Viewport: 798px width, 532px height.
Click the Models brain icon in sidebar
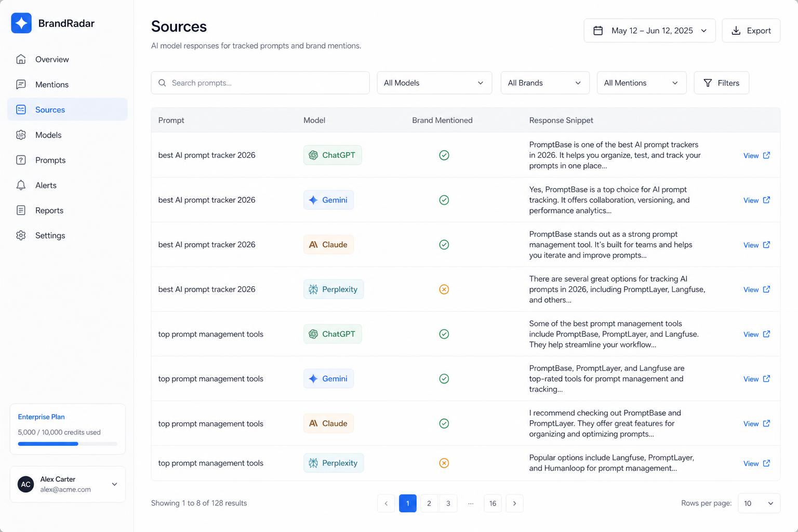click(21, 135)
